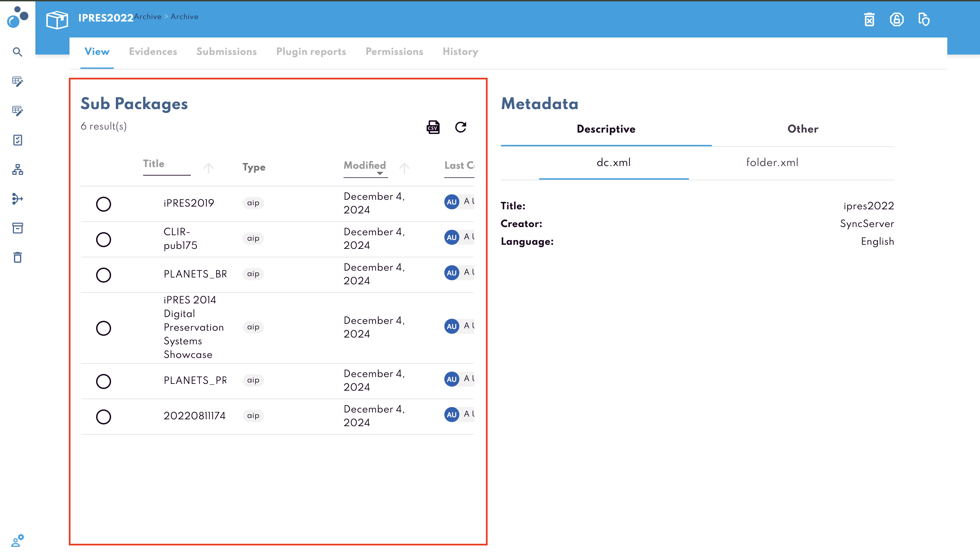Select the iPRES 2014 Showcase radio button
980x555 pixels.
pos(104,328)
